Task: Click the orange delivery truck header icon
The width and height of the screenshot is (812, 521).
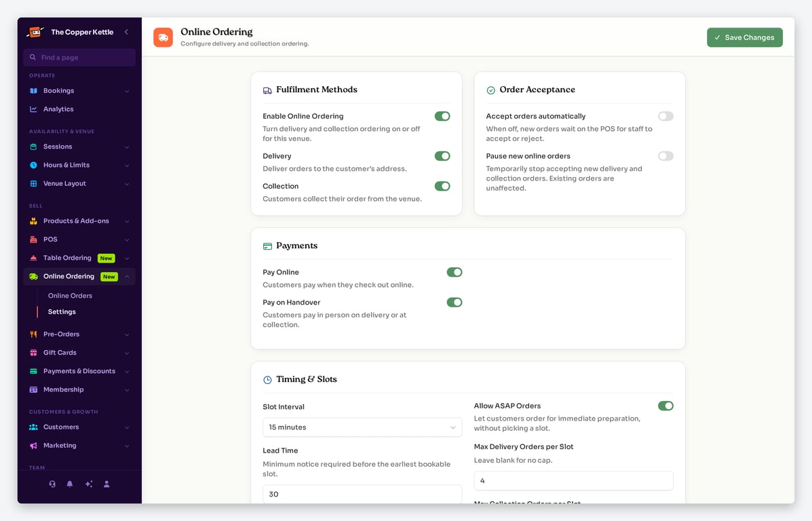Action: click(x=163, y=37)
